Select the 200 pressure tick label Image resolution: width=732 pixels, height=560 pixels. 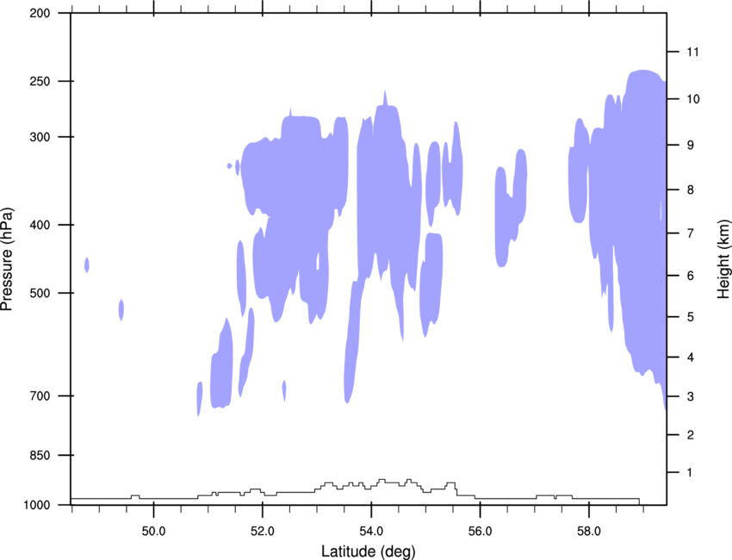pyautogui.click(x=40, y=13)
